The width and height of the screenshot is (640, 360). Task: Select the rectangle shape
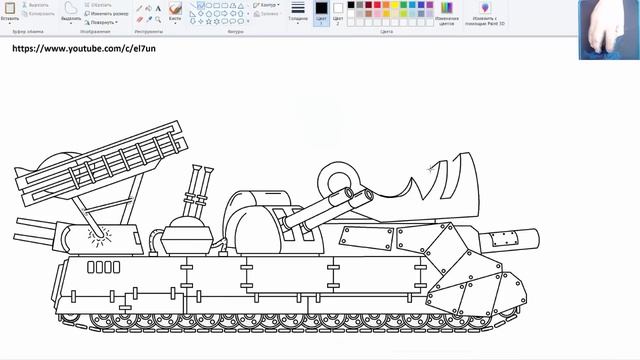tap(216, 5)
